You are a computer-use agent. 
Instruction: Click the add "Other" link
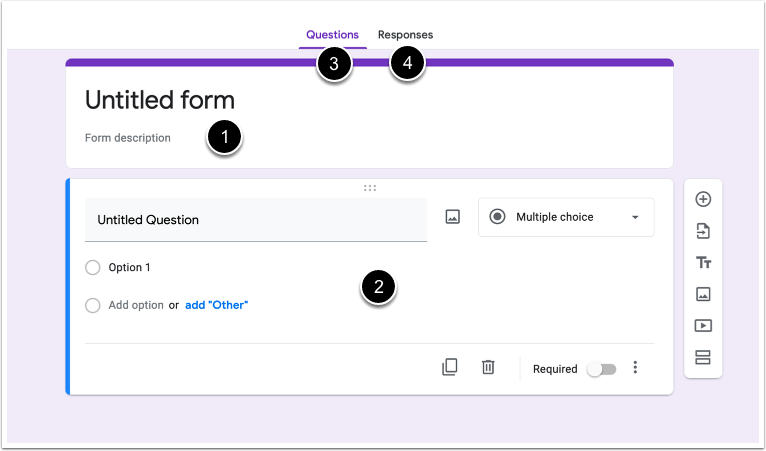click(216, 305)
